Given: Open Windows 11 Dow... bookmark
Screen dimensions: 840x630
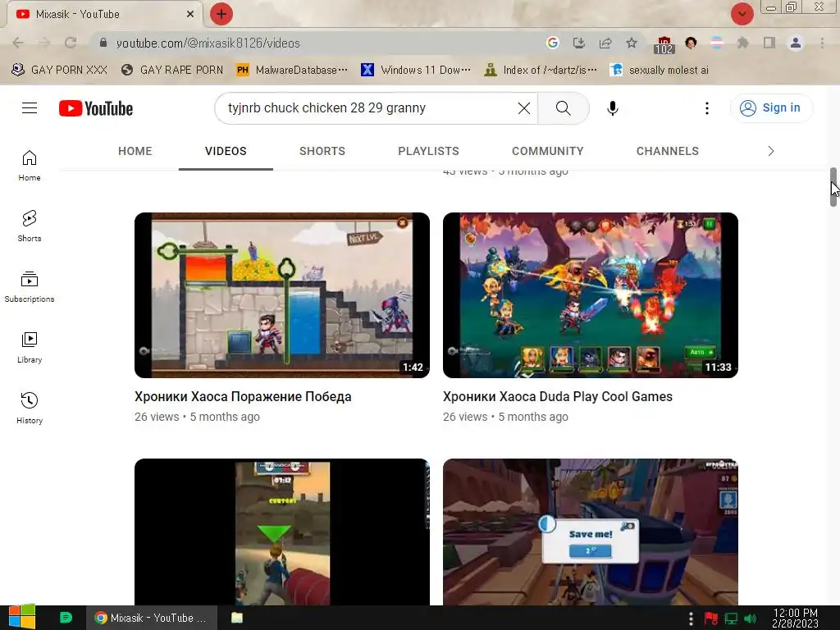Looking at the screenshot, I should pos(416,71).
